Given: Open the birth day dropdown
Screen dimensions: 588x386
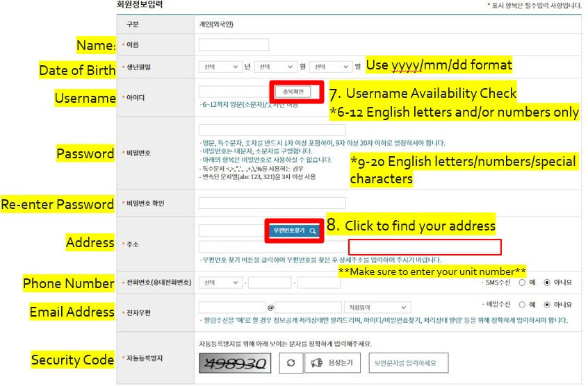Looking at the screenshot, I should click(330, 67).
